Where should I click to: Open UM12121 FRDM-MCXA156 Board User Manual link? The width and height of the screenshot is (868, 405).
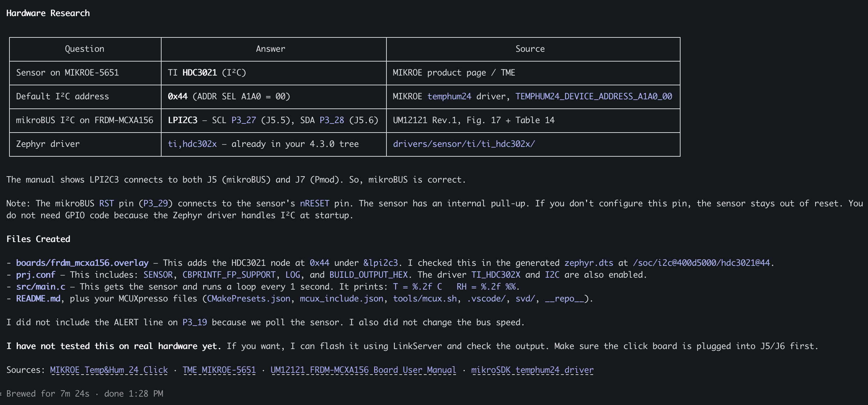[363, 370]
